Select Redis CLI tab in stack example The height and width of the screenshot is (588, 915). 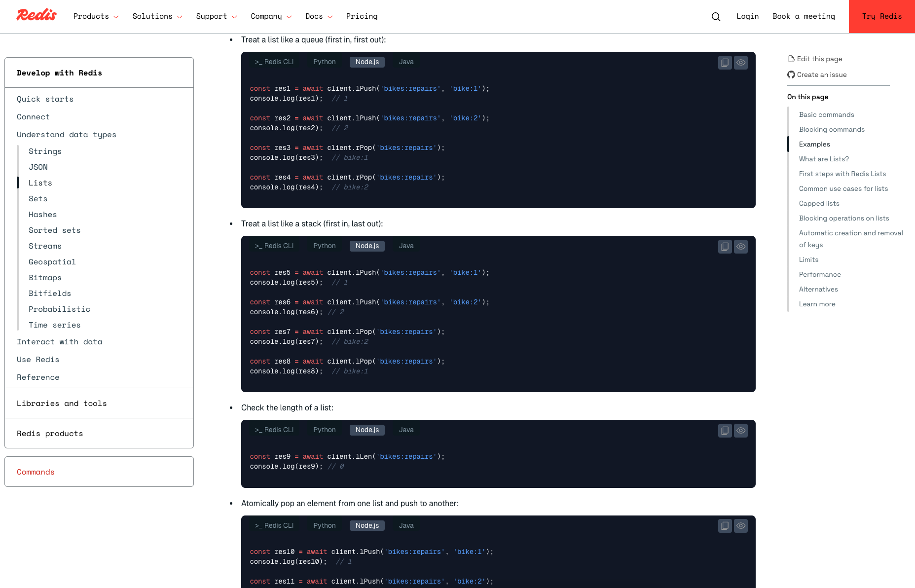coord(274,246)
